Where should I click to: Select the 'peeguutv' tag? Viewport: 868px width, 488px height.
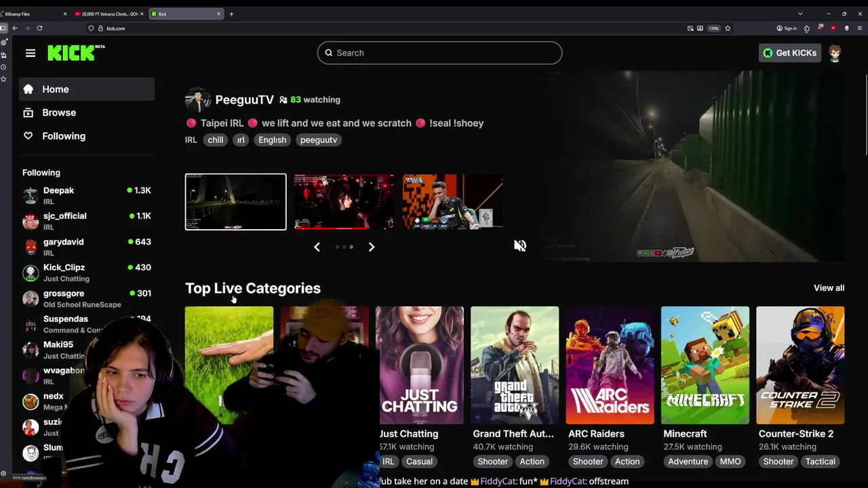click(x=319, y=140)
